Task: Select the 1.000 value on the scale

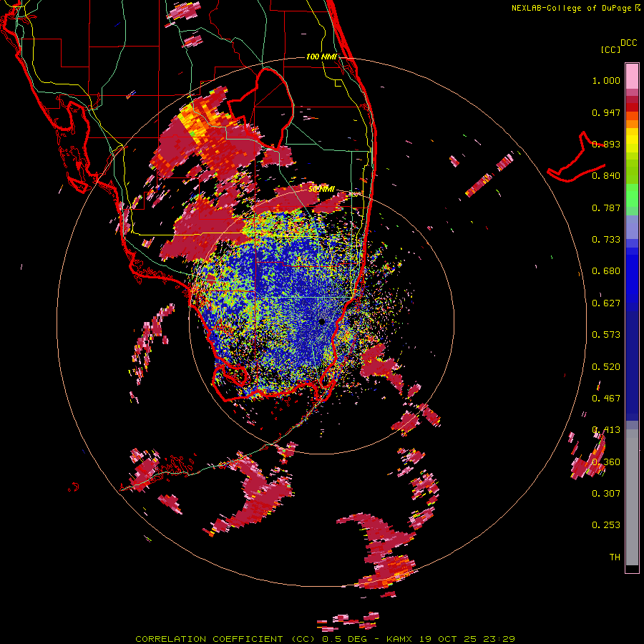Action: click(606, 80)
